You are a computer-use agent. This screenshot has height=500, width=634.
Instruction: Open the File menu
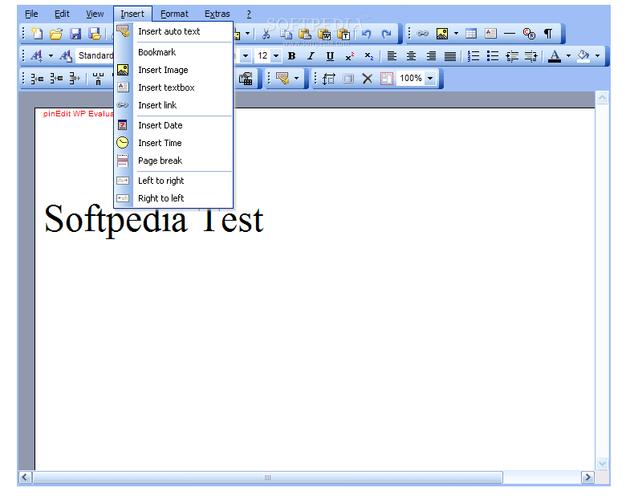pos(32,14)
